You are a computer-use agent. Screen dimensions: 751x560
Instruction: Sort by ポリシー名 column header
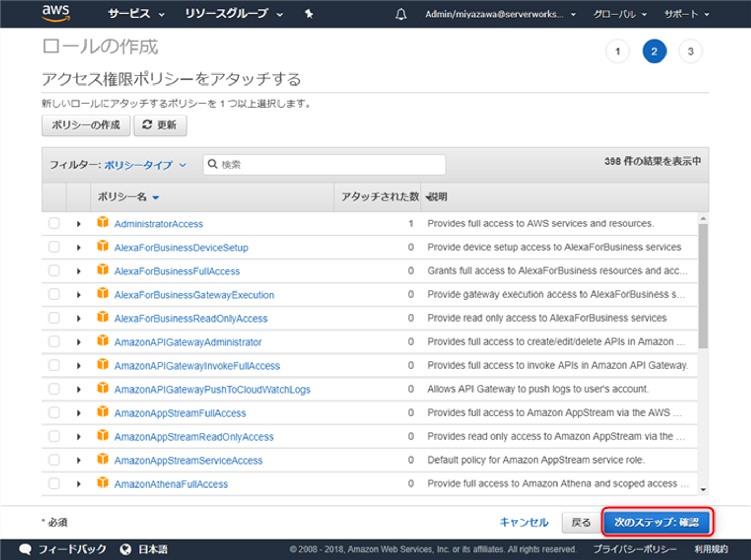[x=128, y=197]
